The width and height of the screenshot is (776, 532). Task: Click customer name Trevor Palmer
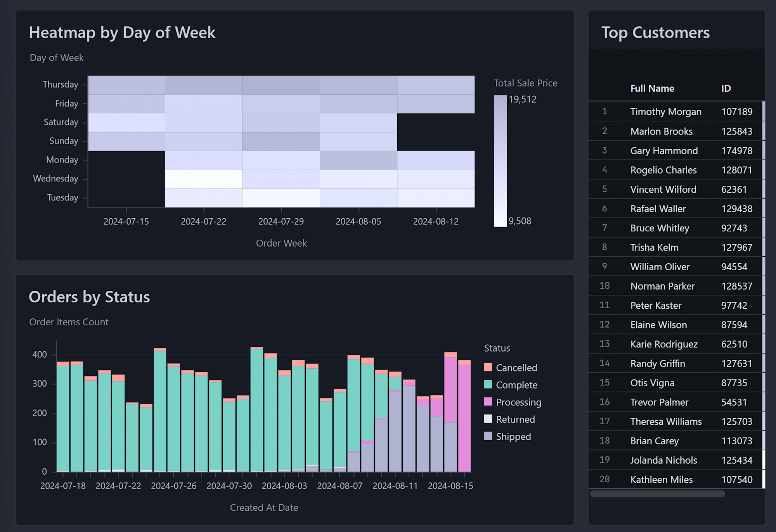pos(659,402)
